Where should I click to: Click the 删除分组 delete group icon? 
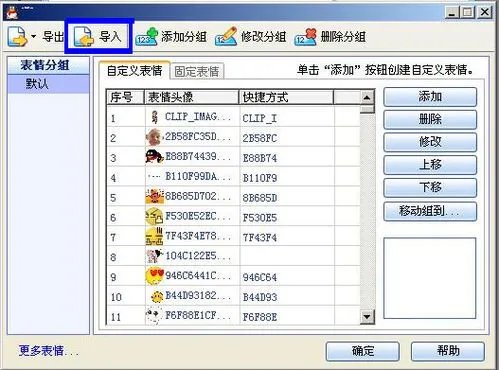(x=305, y=37)
